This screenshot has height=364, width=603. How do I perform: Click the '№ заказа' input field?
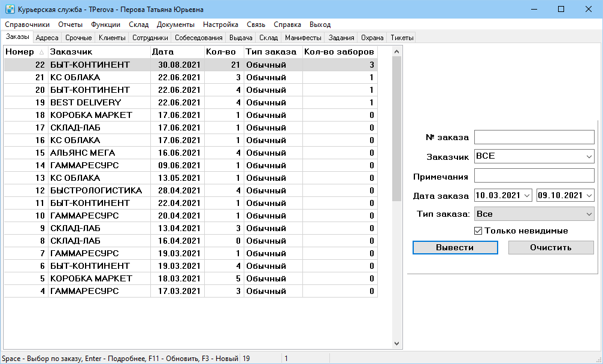click(x=534, y=137)
